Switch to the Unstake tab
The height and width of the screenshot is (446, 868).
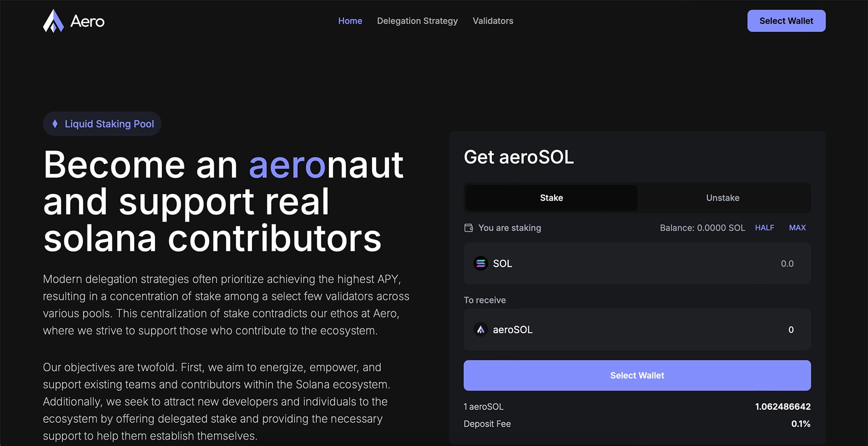click(x=723, y=198)
